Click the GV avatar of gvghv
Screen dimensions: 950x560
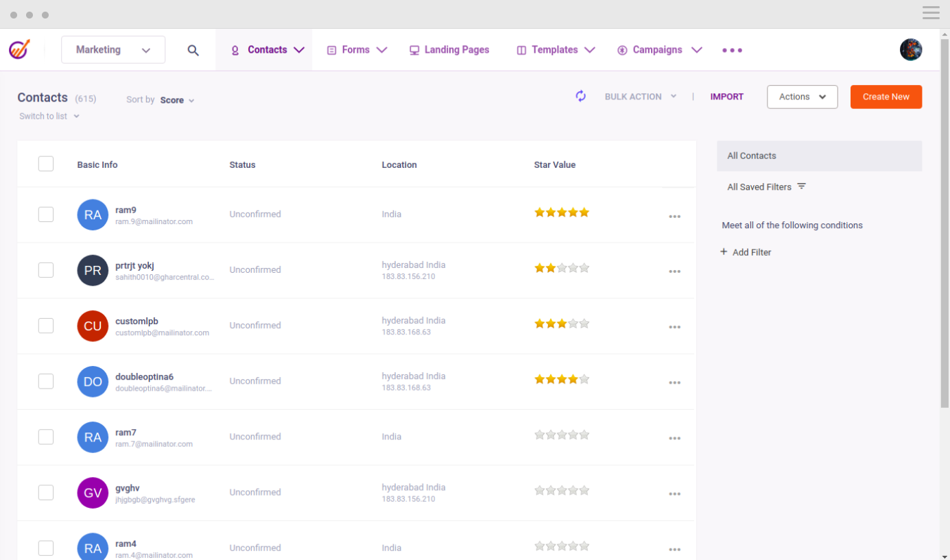(x=93, y=493)
